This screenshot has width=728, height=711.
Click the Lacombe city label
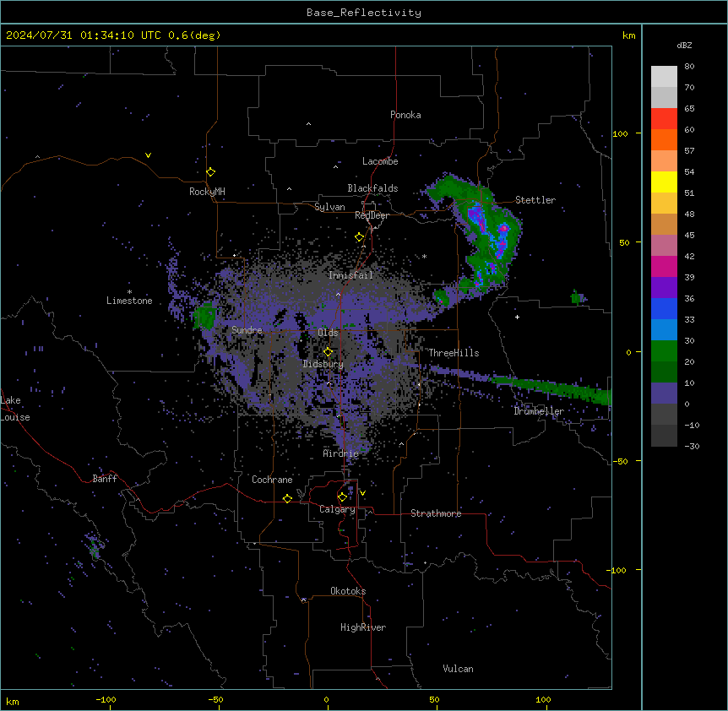coord(380,161)
